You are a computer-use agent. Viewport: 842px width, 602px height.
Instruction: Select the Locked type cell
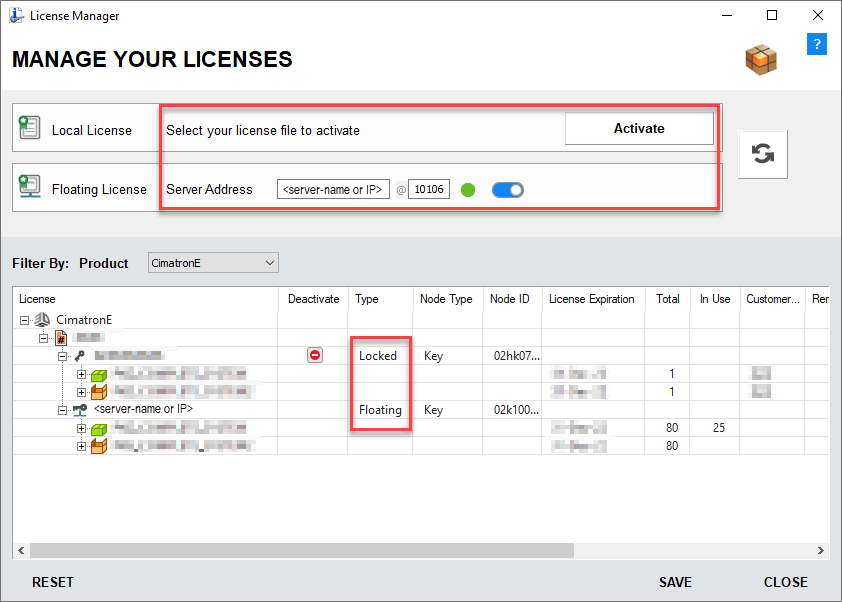(x=378, y=356)
